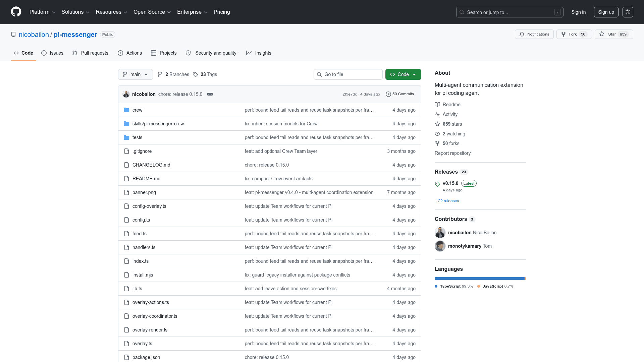Expand the Resources menu
The image size is (644, 362).
tap(111, 12)
